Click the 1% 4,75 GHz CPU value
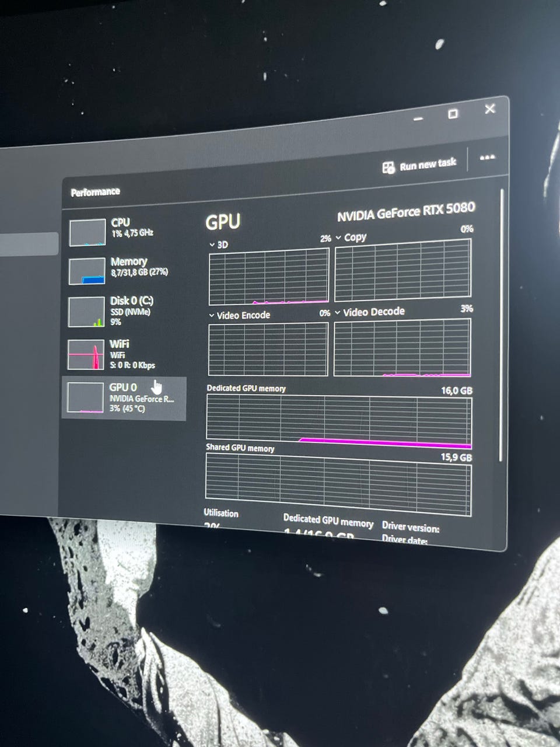Screen dimensions: 560x747 [x=132, y=233]
